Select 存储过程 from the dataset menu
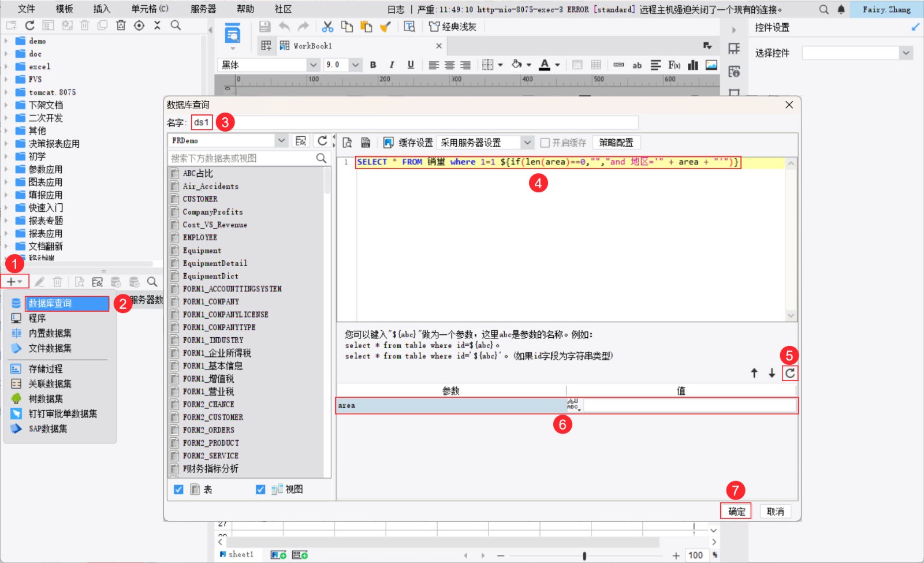Viewport: 924px width, 563px height. pyautogui.click(x=45, y=369)
